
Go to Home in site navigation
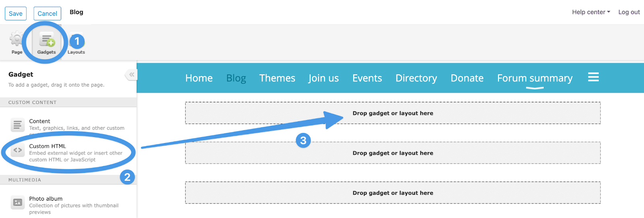[199, 78]
